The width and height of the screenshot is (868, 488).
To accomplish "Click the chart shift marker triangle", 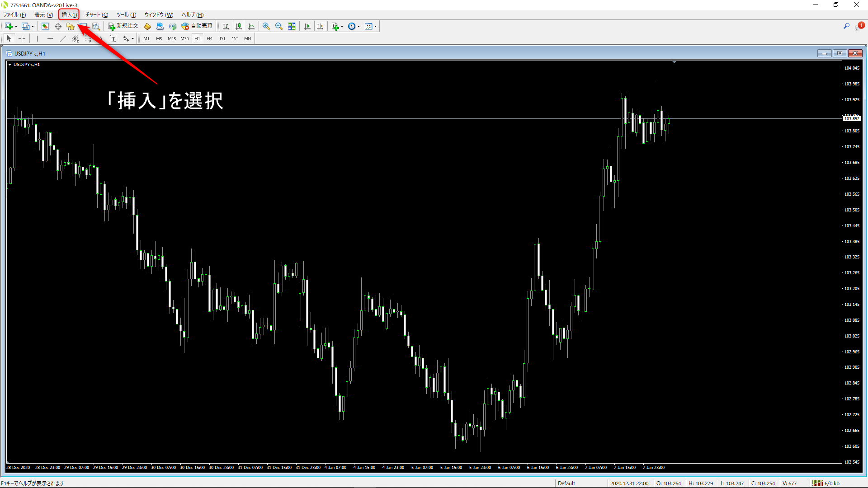I will coord(674,62).
